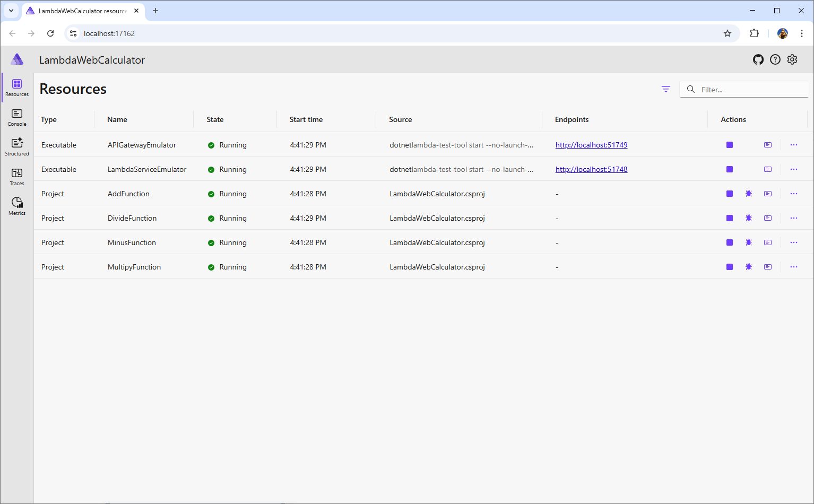The width and height of the screenshot is (814, 504).
Task: Click the bug icon for AddFunction
Action: coord(749,194)
